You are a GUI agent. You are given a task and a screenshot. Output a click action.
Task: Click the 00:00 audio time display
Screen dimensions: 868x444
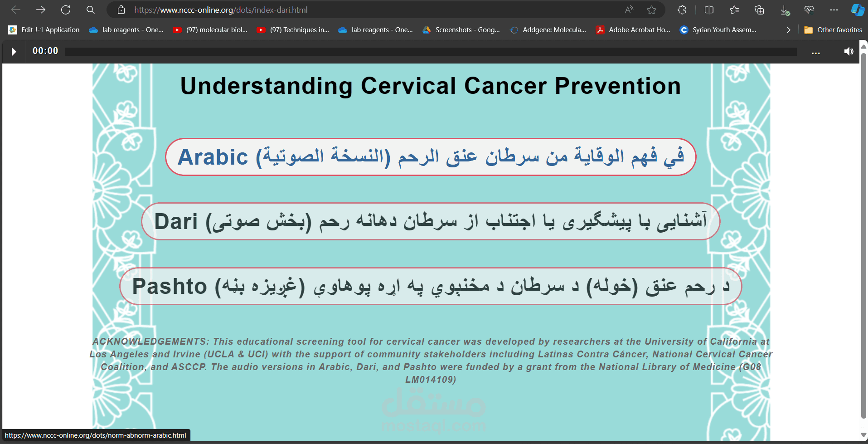45,51
